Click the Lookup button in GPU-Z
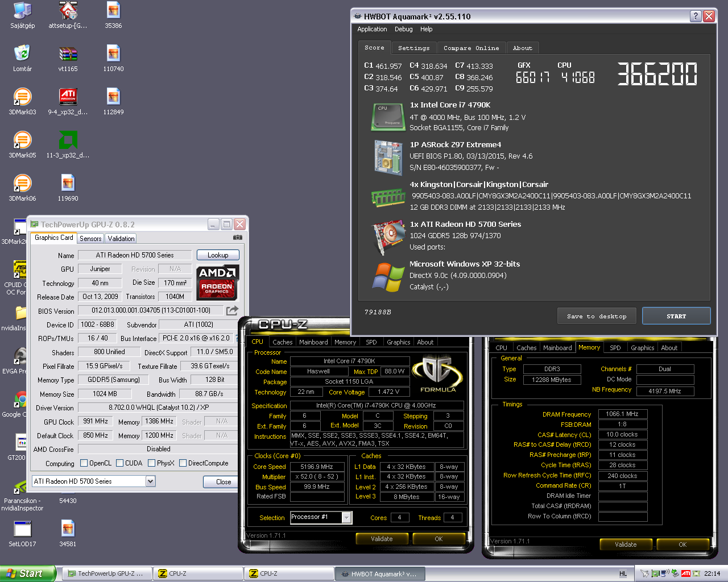 click(218, 255)
